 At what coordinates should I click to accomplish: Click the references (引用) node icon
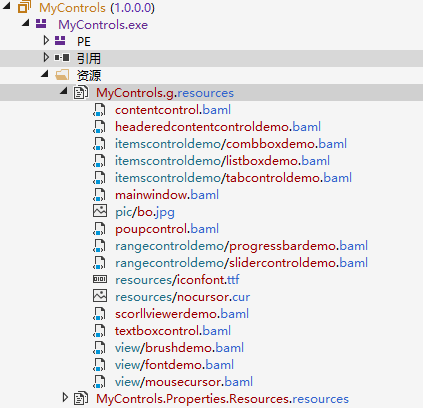point(62,58)
